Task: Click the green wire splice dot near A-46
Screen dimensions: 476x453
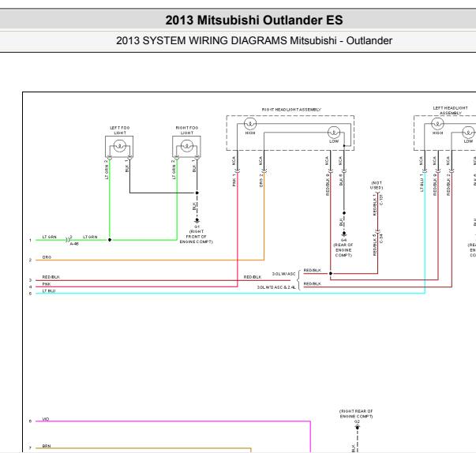Action: [x=110, y=240]
